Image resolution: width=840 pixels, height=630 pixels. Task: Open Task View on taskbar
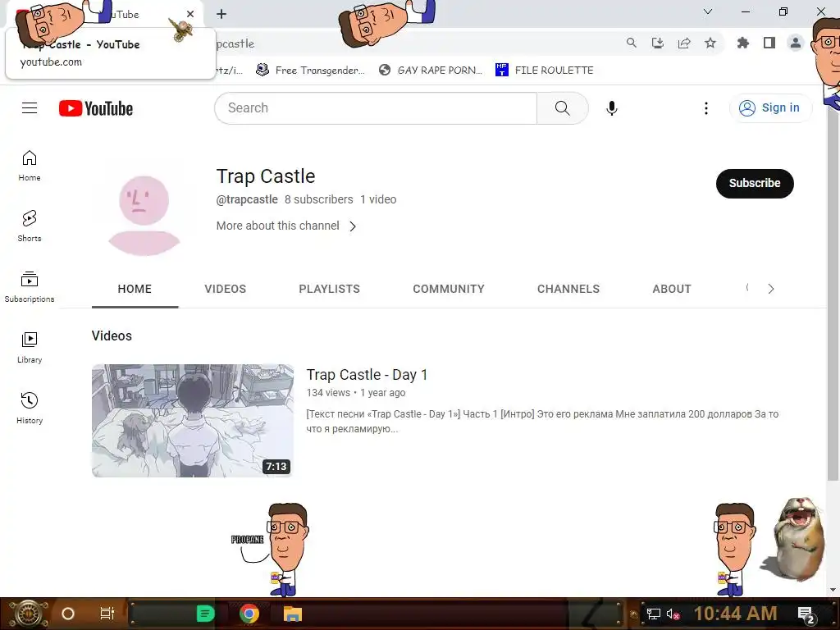click(x=107, y=614)
